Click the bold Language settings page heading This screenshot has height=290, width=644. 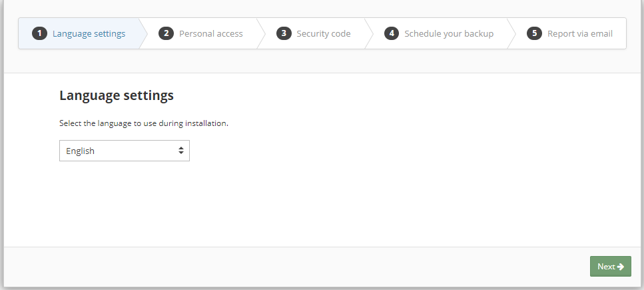[x=117, y=95]
